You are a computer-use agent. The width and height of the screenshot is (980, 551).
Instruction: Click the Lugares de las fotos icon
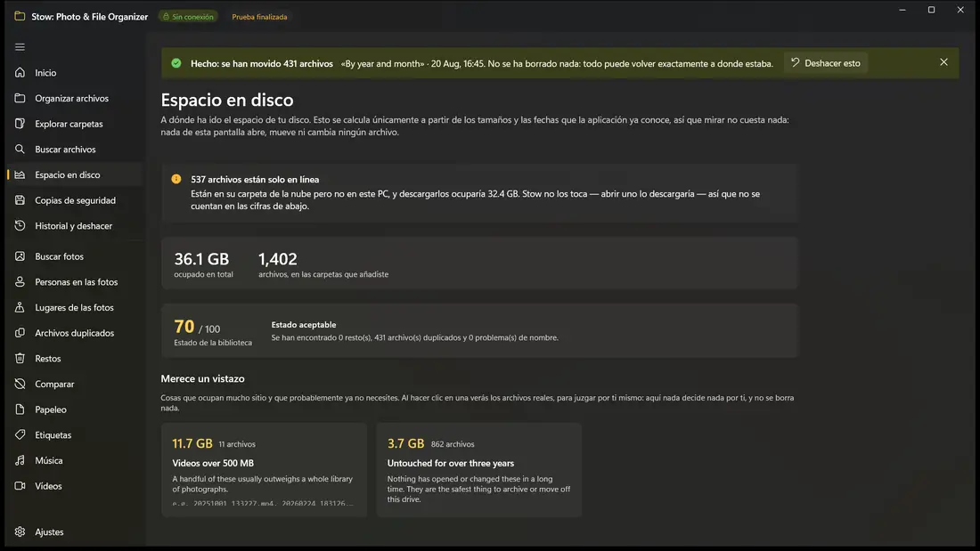click(20, 307)
